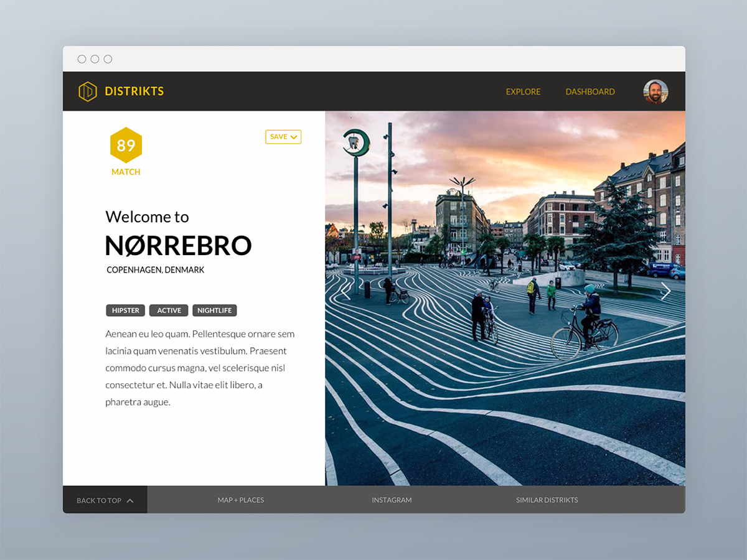Go to the Dashboard page
Screen dimensions: 747x560
tap(590, 91)
